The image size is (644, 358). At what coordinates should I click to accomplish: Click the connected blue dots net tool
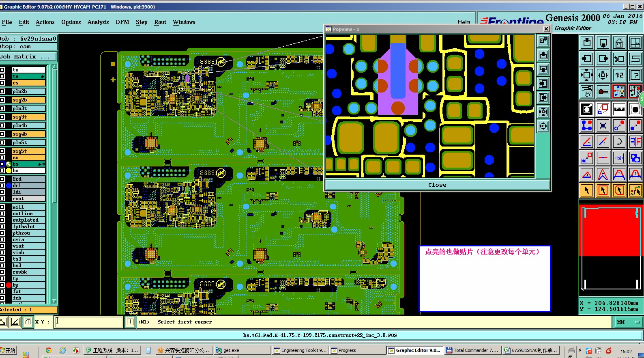tap(587, 125)
